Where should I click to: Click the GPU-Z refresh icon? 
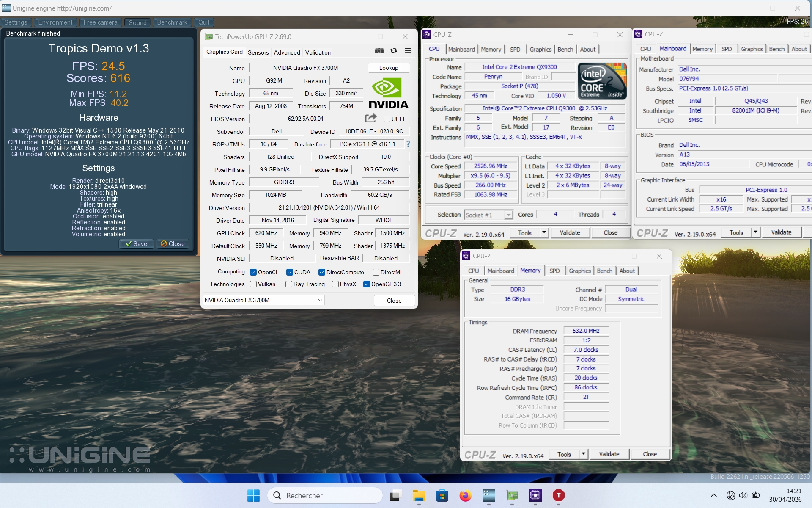click(x=394, y=51)
